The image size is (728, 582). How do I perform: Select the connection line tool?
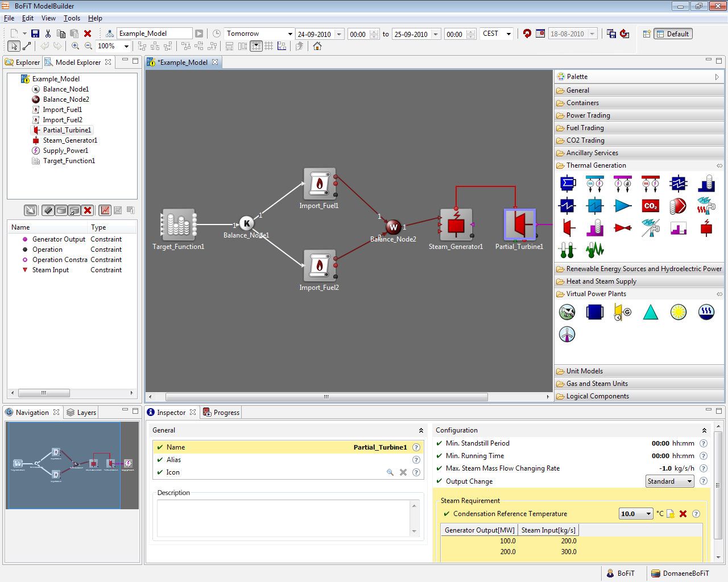pos(27,46)
